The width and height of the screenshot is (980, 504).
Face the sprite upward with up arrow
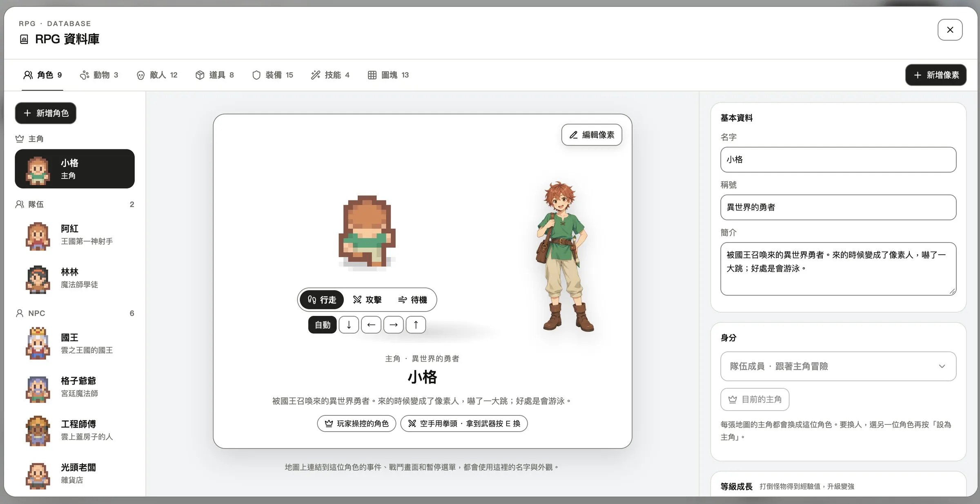416,325
